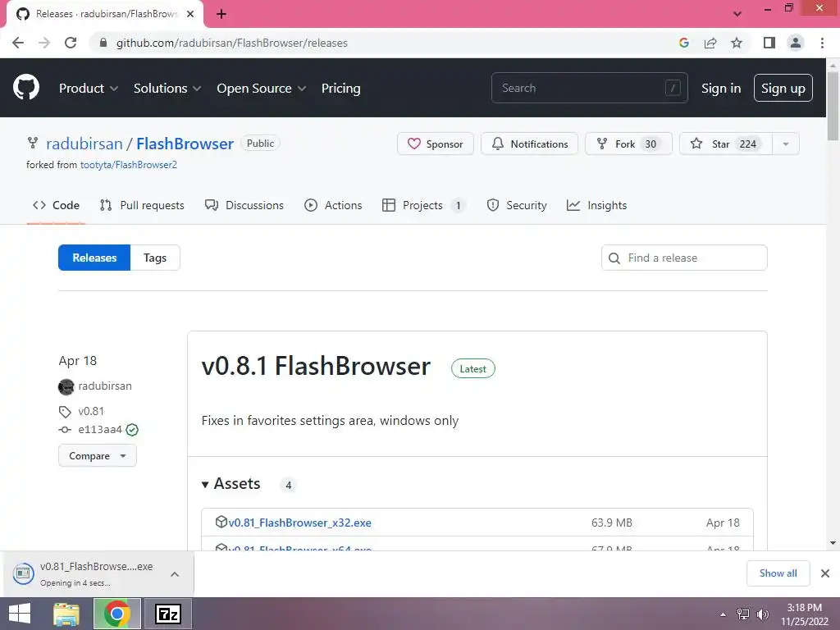The width and height of the screenshot is (840, 630).
Task: Show hidden tray icons arrow
Action: click(723, 614)
